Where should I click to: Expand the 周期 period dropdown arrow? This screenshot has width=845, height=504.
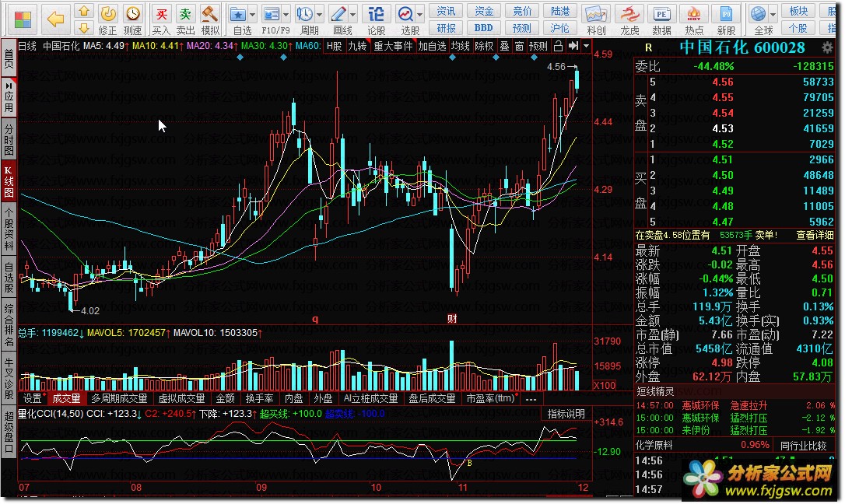click(320, 15)
